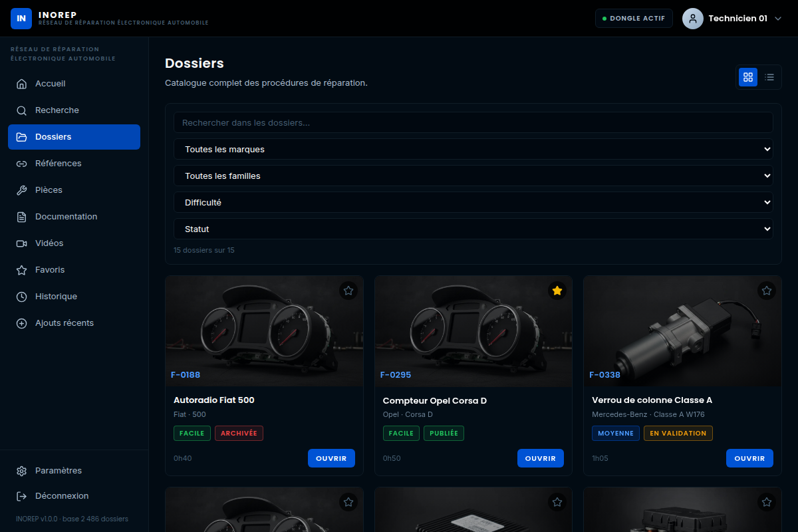Click Déconnexion to log out

74,496
